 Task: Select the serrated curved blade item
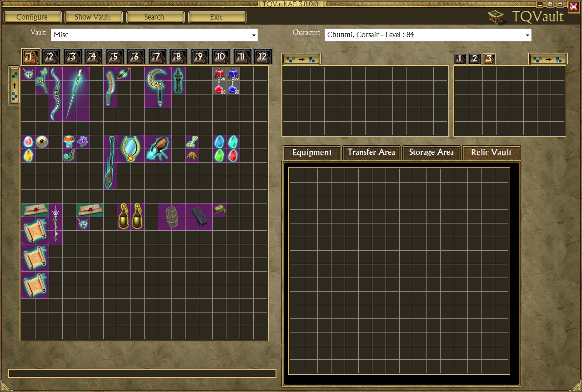pyautogui.click(x=110, y=87)
